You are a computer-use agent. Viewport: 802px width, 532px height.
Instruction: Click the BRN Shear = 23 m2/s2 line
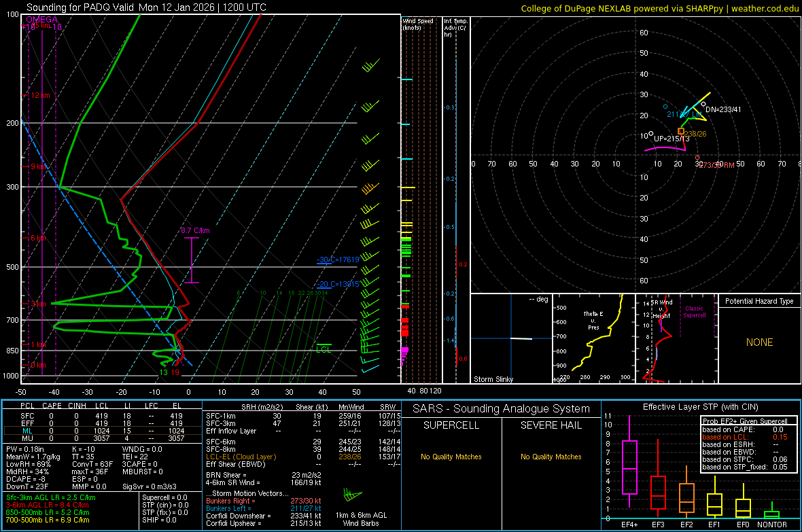(x=264, y=475)
